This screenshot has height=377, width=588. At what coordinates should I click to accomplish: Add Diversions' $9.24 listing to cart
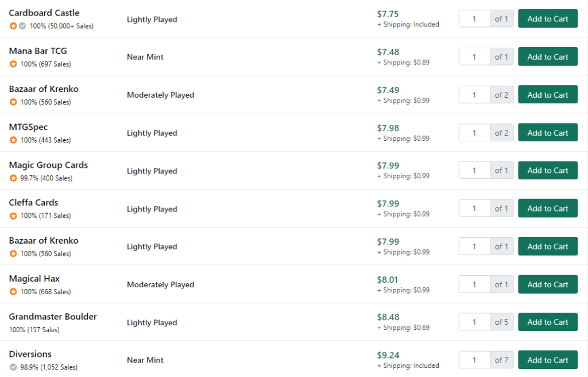click(x=547, y=360)
